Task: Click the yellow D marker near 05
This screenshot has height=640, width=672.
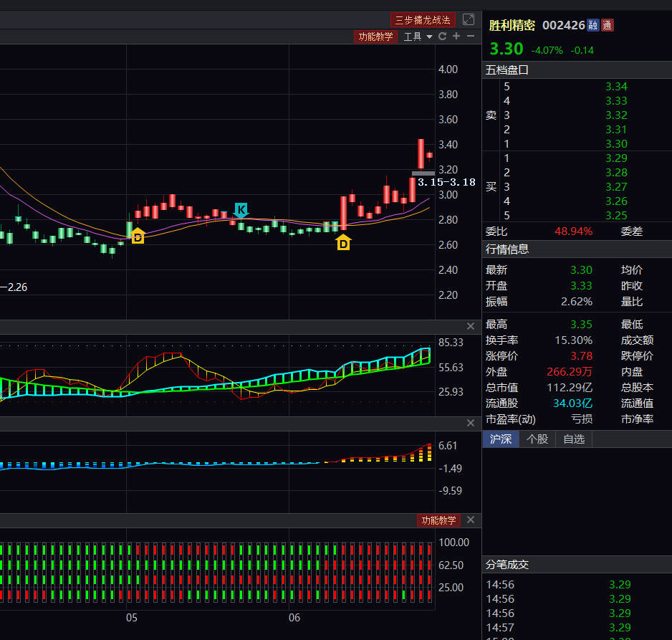Action: pos(138,237)
